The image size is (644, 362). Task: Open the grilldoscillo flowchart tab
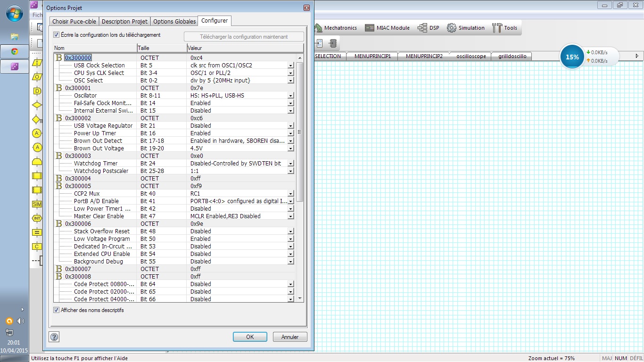click(512, 56)
